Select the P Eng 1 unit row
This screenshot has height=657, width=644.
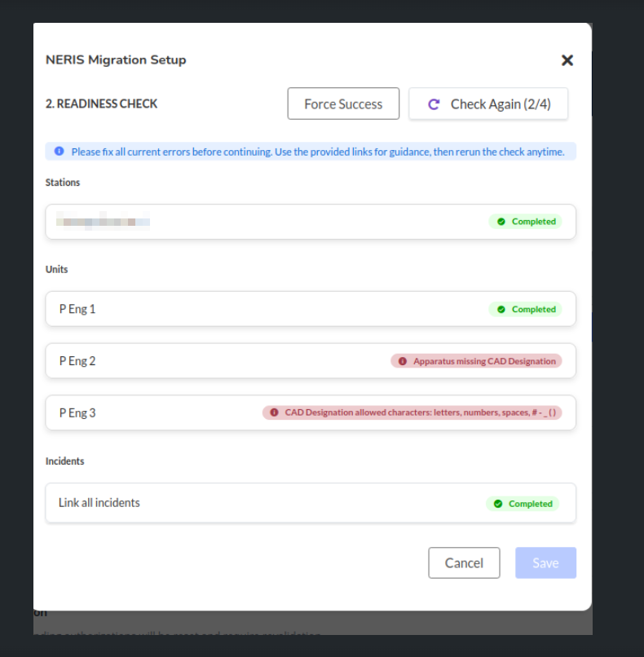(x=245, y=310)
